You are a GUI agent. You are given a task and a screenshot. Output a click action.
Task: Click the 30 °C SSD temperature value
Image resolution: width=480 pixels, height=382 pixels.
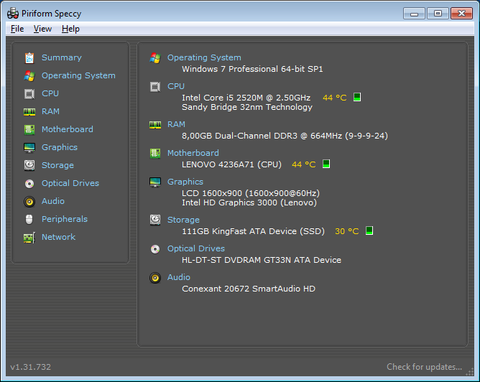(x=347, y=231)
